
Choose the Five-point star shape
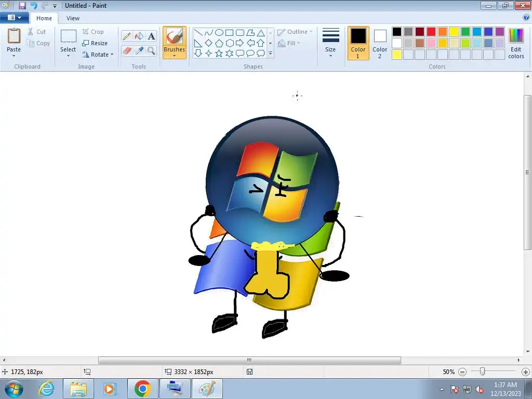click(x=219, y=54)
